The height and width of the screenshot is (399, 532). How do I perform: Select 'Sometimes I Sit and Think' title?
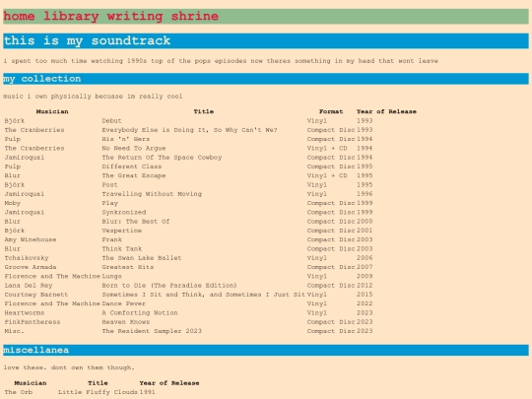coord(204,295)
